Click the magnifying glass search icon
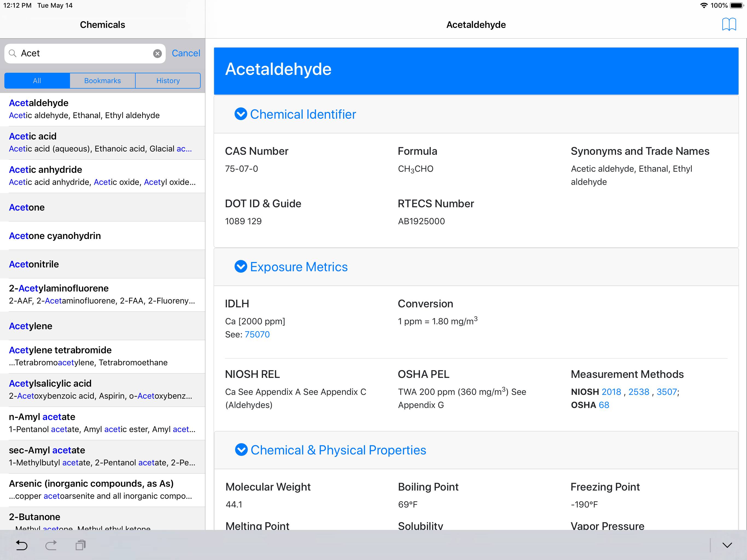 13,53
